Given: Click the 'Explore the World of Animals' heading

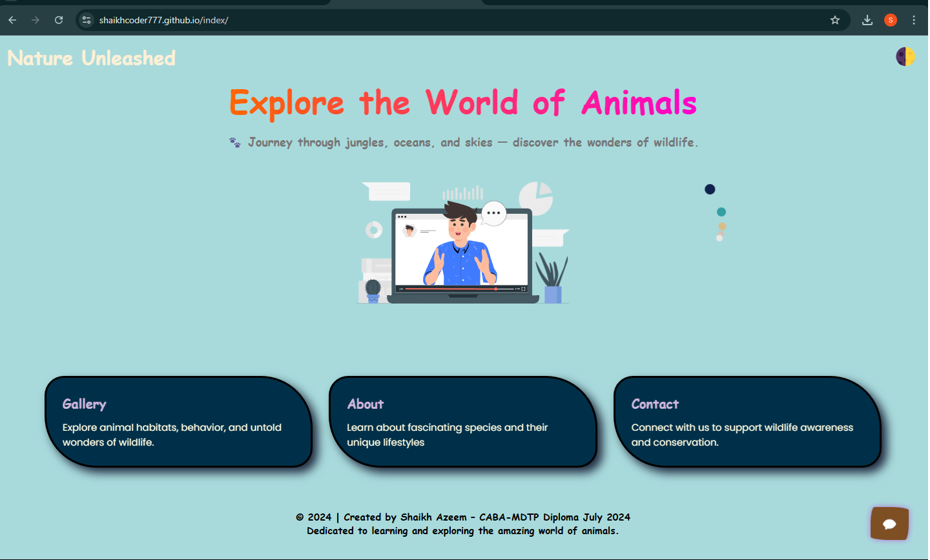Looking at the screenshot, I should coord(462,103).
